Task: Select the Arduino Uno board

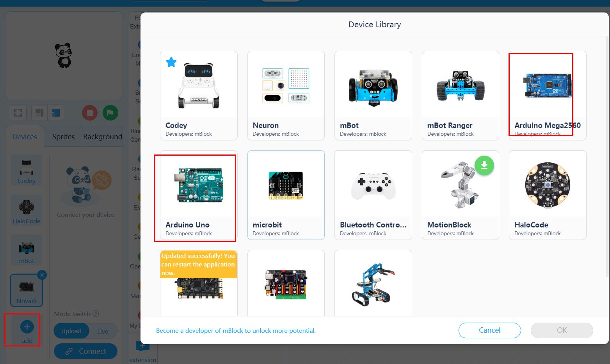Action: point(199,195)
